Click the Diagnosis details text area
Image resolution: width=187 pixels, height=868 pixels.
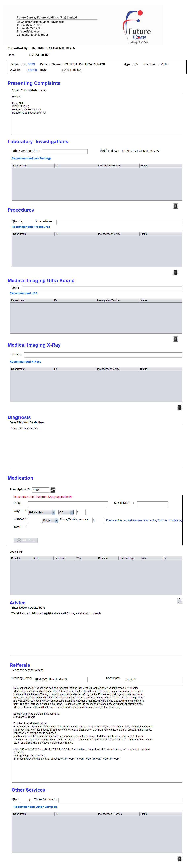coord(96,446)
